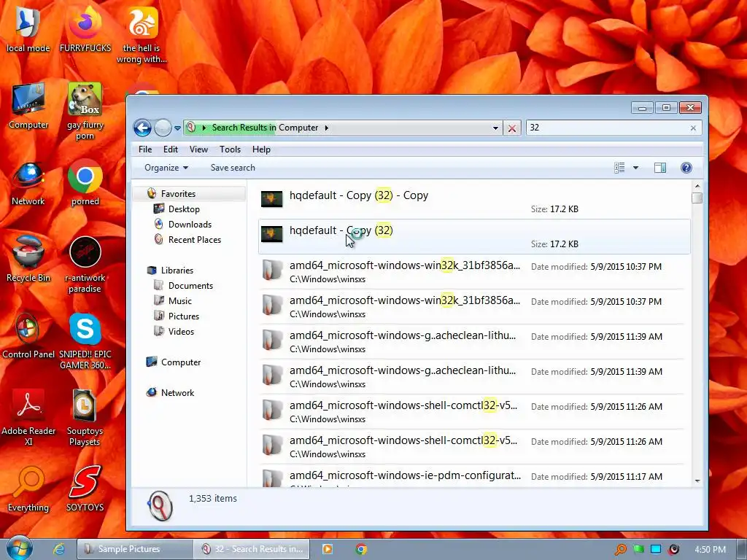Open the UC Browser desktop shortcut

pyautogui.click(x=142, y=34)
